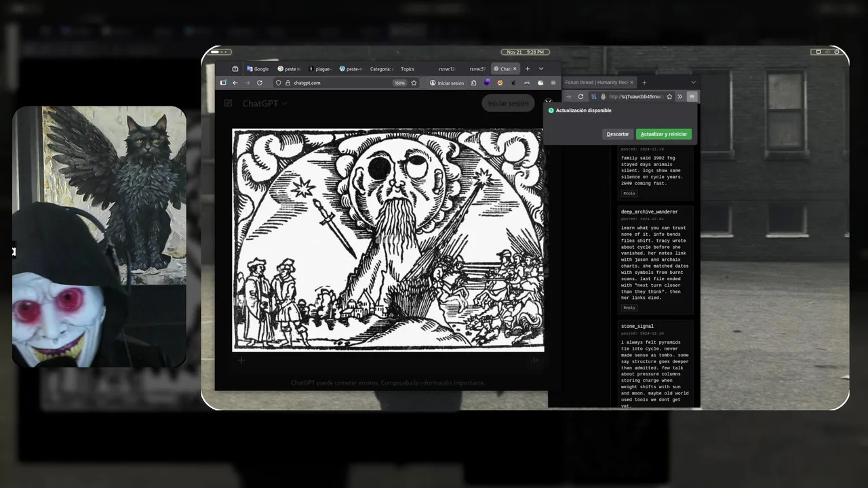Click the ChatGPT disclaimer text at page bottom
The width and height of the screenshot is (868, 488).
[388, 383]
